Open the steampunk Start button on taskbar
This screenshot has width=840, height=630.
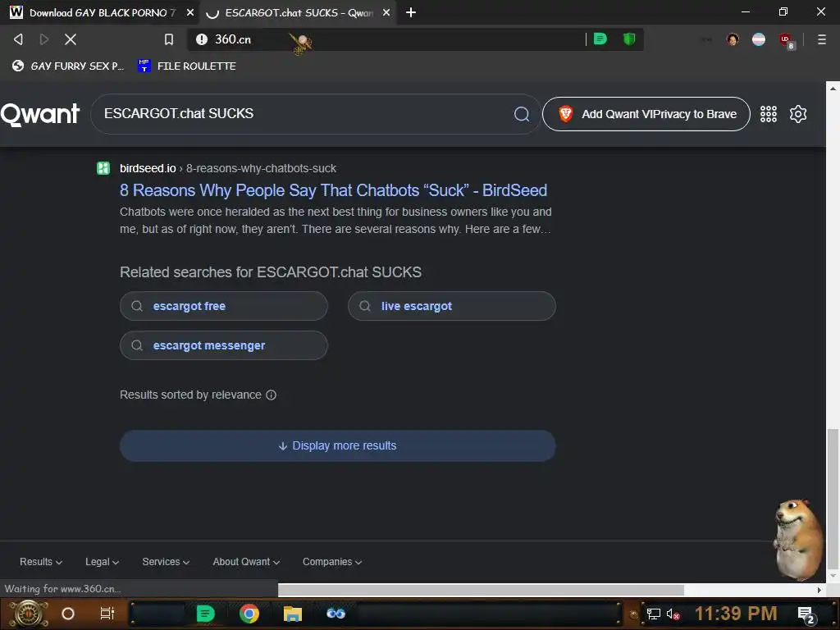[x=29, y=614]
